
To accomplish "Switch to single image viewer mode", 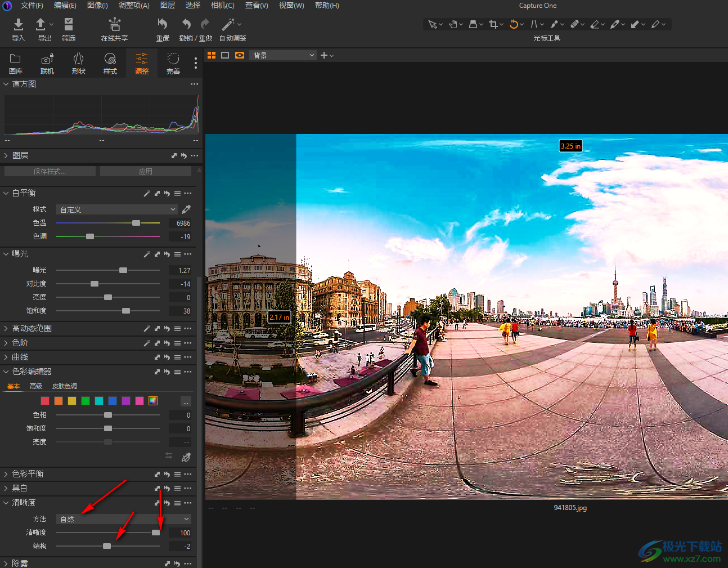I will click(x=225, y=55).
